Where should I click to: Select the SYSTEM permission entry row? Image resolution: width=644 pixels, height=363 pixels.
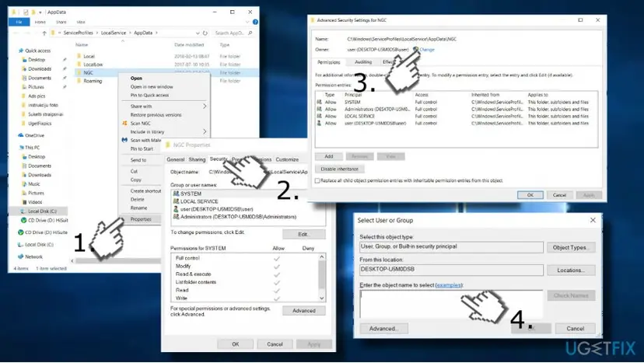(x=456, y=103)
